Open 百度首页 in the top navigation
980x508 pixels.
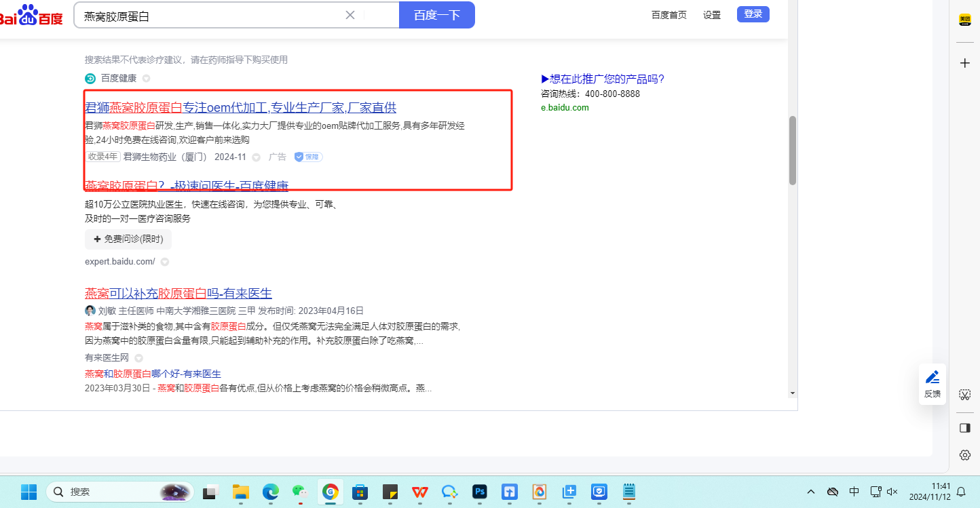[668, 15]
